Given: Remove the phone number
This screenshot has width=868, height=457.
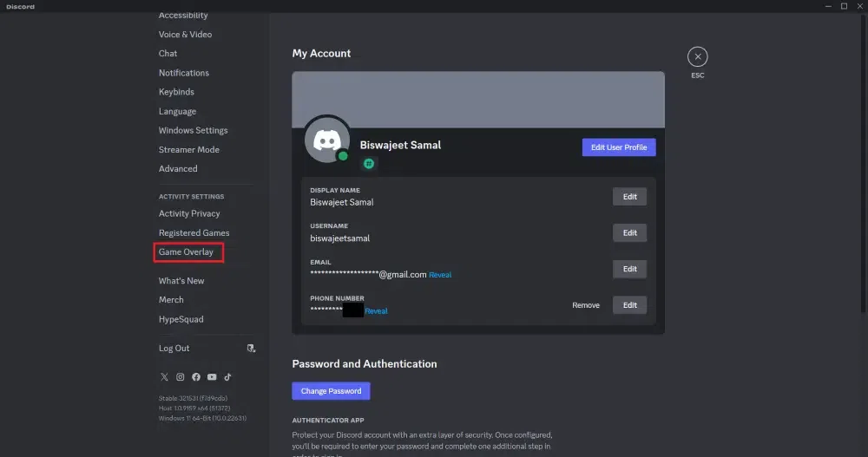Looking at the screenshot, I should 586,305.
